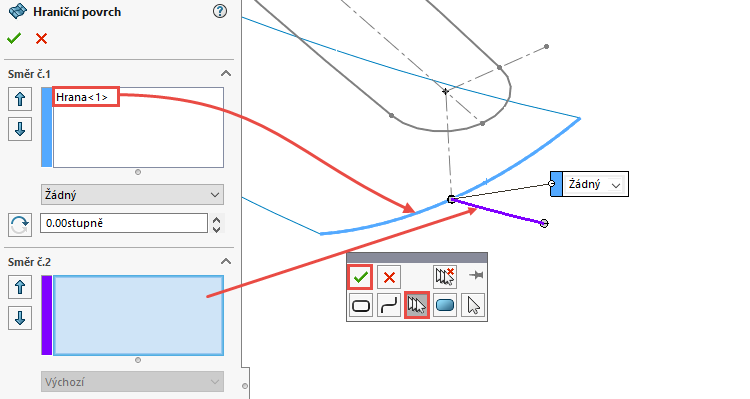Click the purple color bar of Směr č.2
Viewport: 750px width, 399px height.
(46, 315)
